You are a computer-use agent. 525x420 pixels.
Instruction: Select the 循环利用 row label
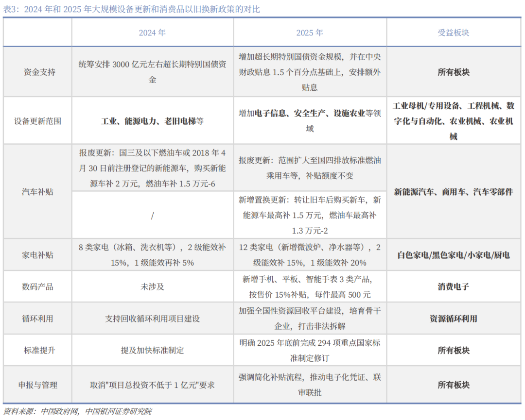point(38,319)
